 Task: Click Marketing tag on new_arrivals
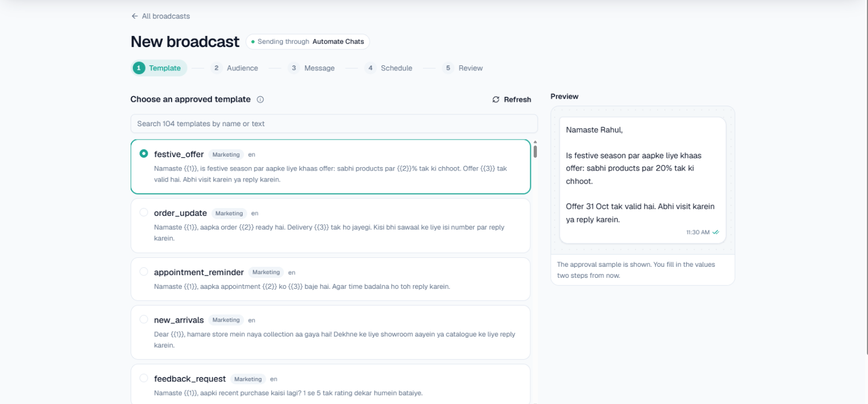(x=226, y=320)
